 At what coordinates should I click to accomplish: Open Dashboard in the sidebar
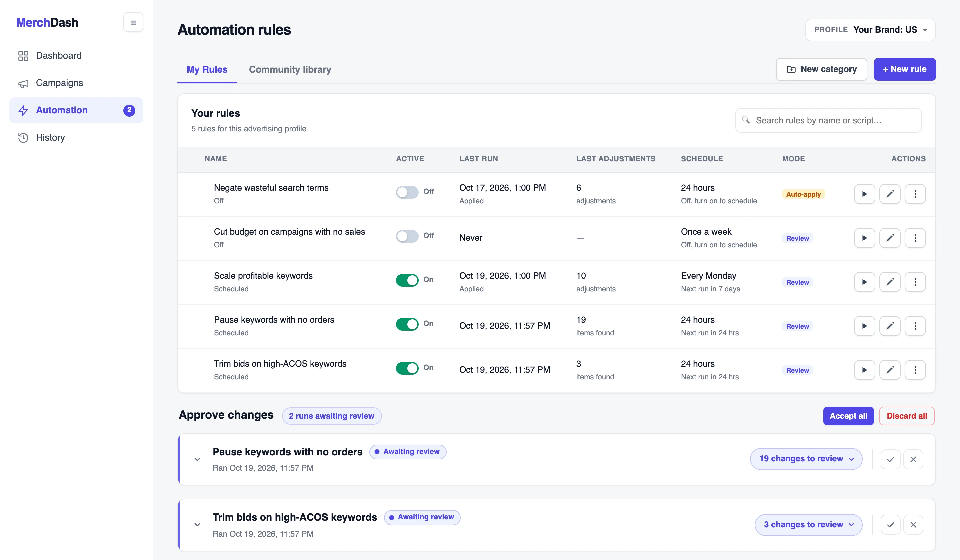76,56
